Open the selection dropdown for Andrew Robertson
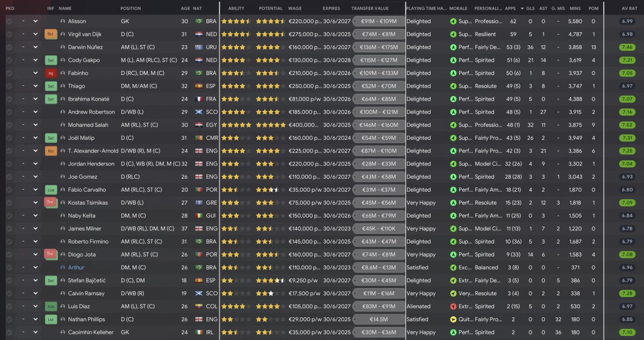 [x=35, y=112]
